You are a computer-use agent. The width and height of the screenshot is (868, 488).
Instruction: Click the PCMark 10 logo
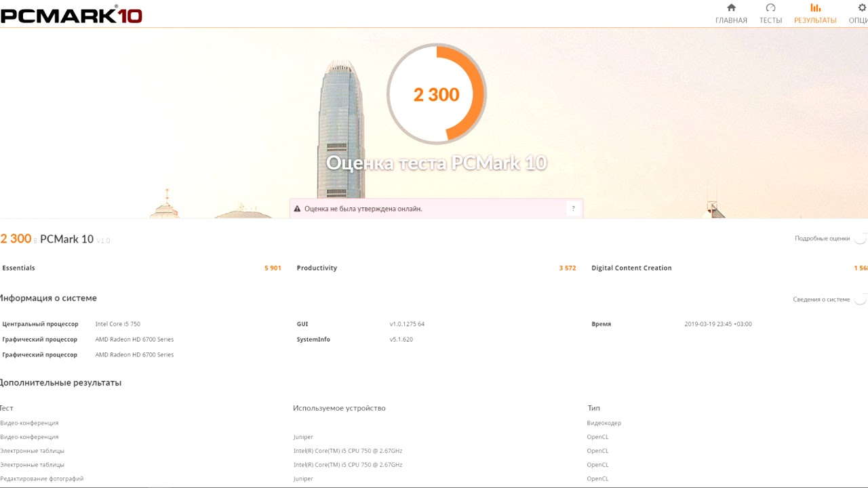[71, 14]
